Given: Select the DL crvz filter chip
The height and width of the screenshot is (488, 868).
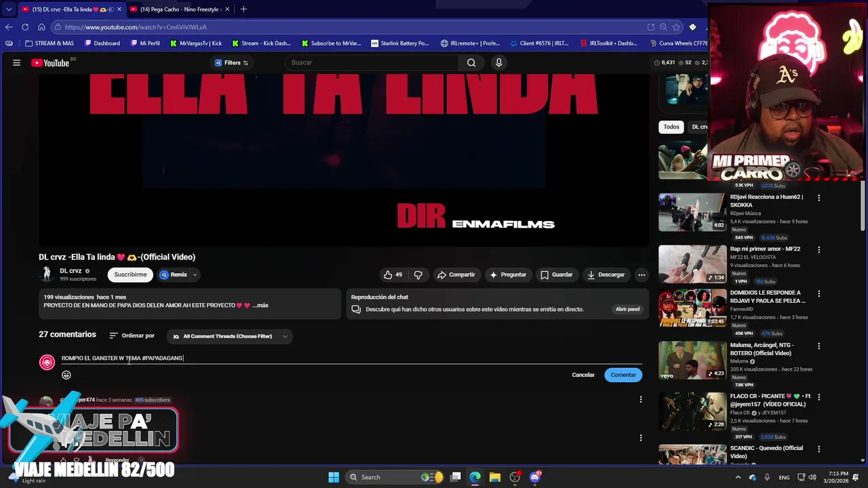Looking at the screenshot, I should [698, 127].
